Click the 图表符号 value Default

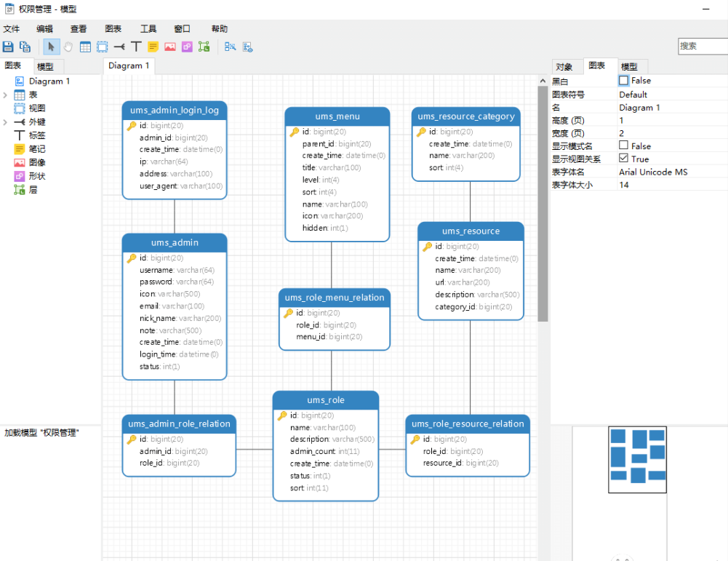633,95
